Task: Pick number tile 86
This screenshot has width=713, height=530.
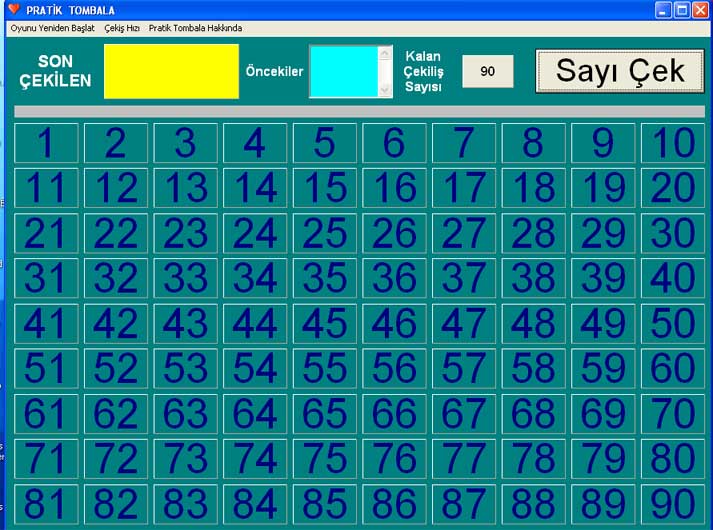Action: pos(394,504)
